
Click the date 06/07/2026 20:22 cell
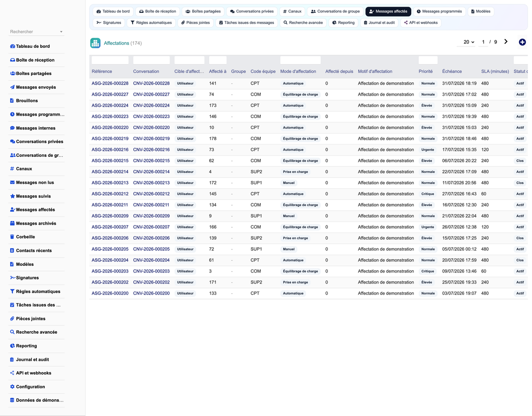[459, 161]
